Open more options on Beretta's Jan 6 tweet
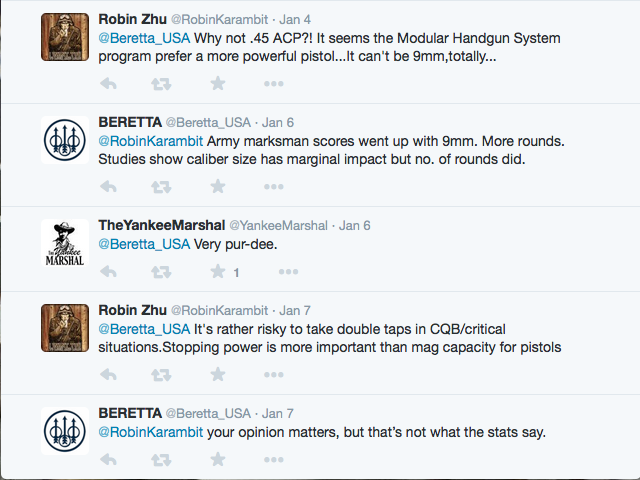The image size is (640, 480). coord(273,187)
